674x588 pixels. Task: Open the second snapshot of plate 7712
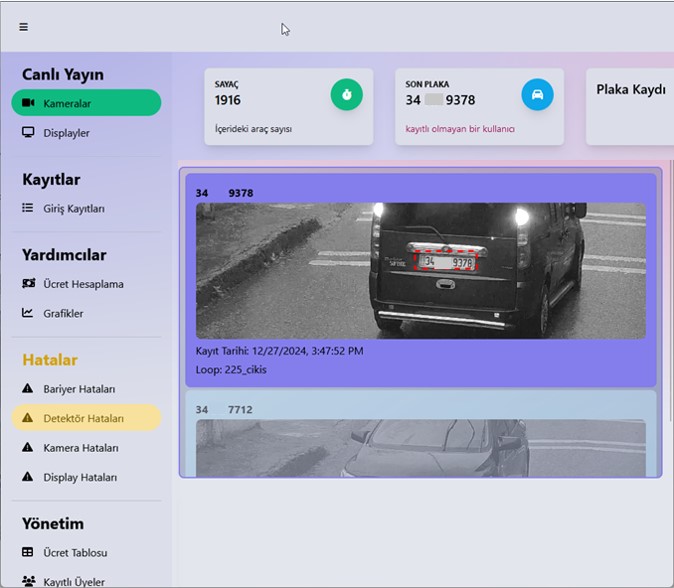420,447
